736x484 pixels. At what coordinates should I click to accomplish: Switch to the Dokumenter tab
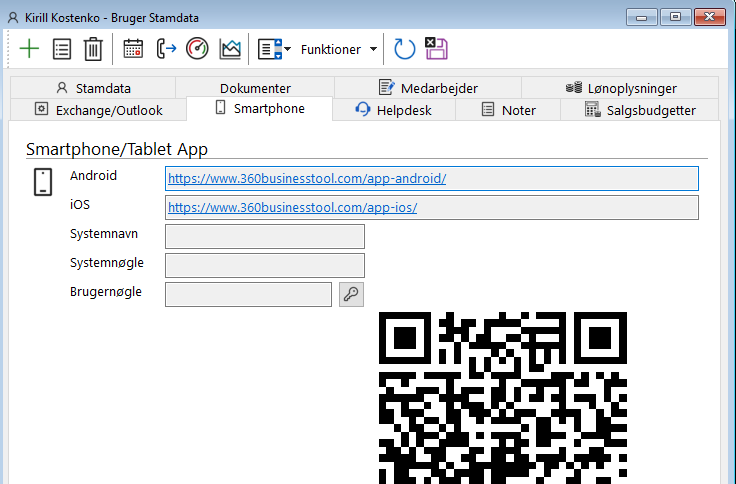255,88
